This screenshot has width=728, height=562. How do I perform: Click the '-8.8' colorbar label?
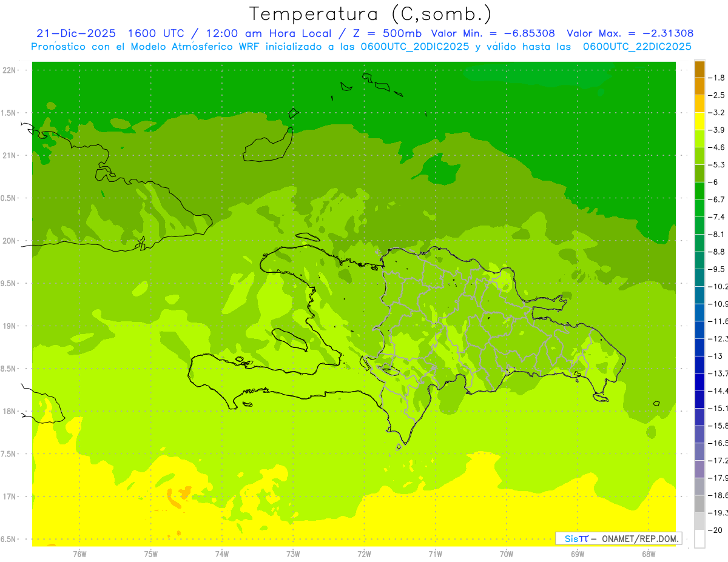coord(717,252)
